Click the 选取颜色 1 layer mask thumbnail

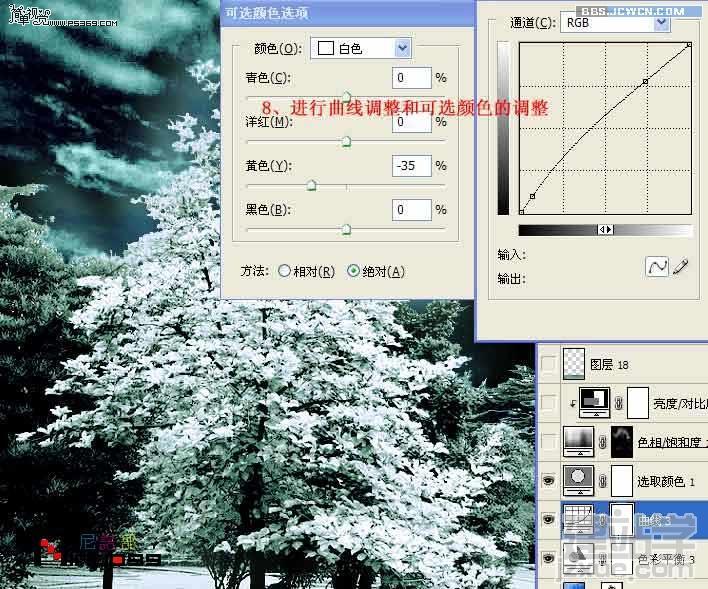[x=622, y=481]
